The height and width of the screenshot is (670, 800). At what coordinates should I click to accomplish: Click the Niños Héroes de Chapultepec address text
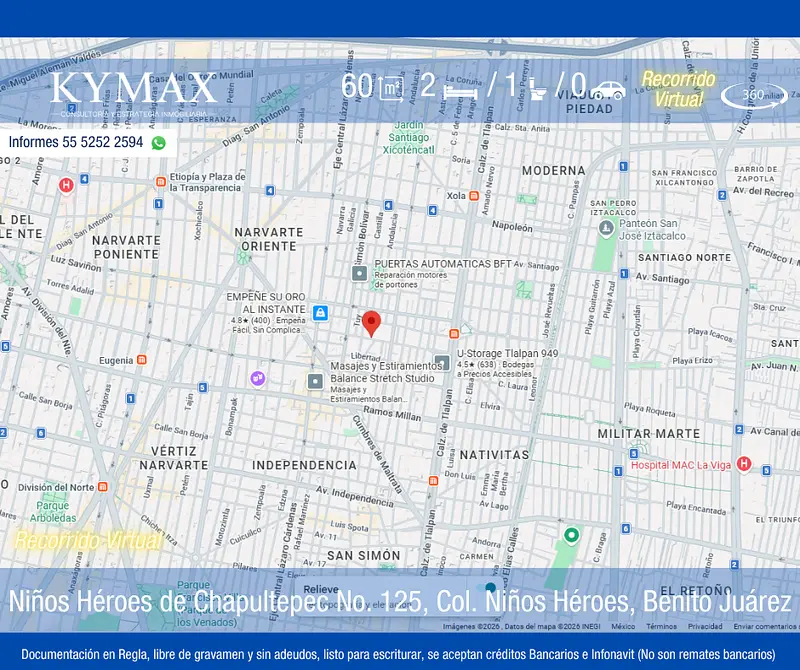[x=400, y=601]
